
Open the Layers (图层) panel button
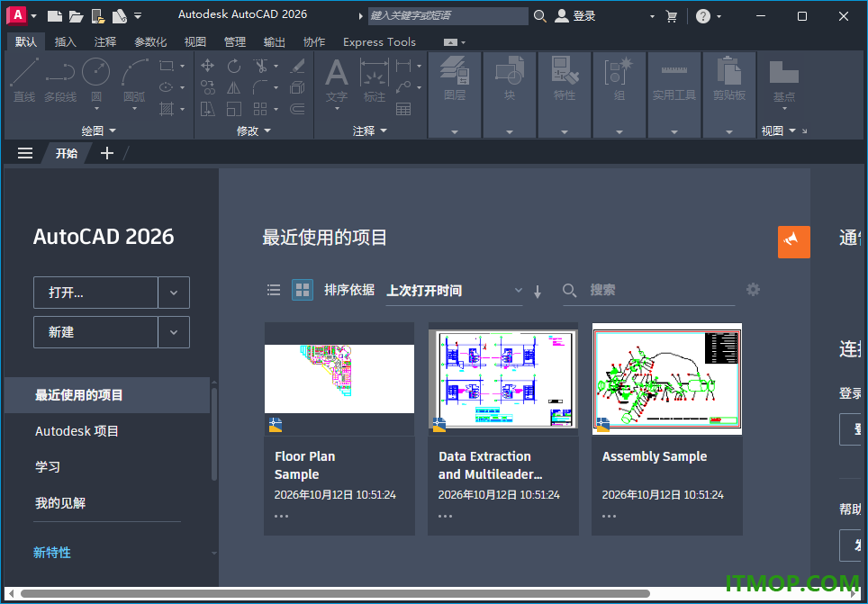tap(455, 95)
